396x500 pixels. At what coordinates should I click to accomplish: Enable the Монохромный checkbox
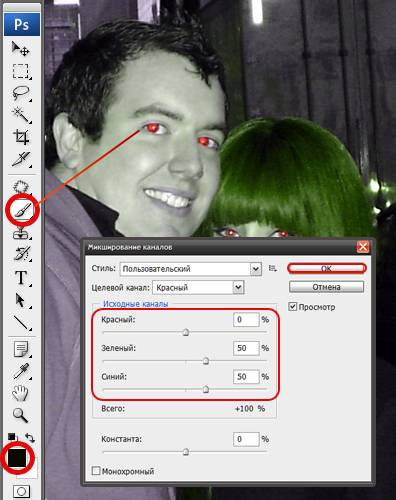96,471
